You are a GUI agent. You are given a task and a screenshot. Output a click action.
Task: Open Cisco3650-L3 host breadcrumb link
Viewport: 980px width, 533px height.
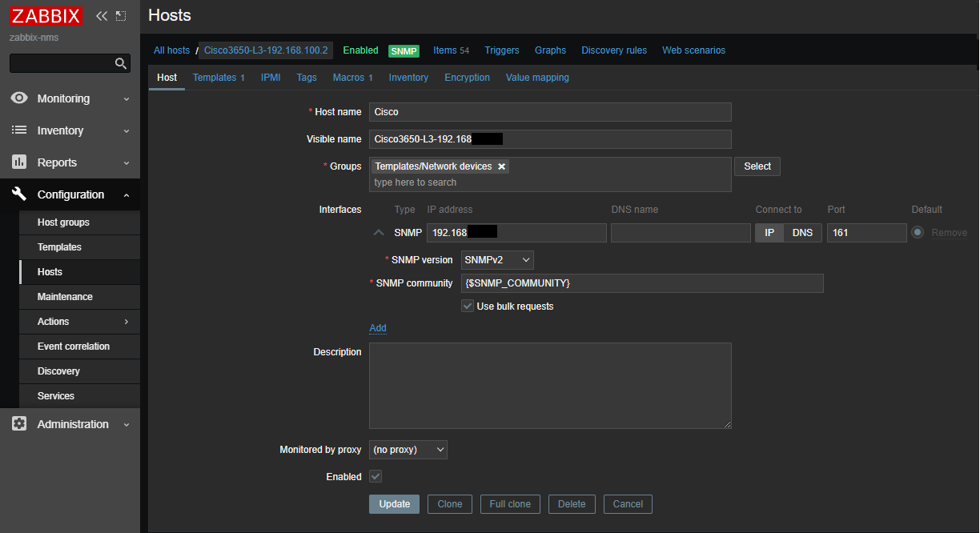coord(266,50)
